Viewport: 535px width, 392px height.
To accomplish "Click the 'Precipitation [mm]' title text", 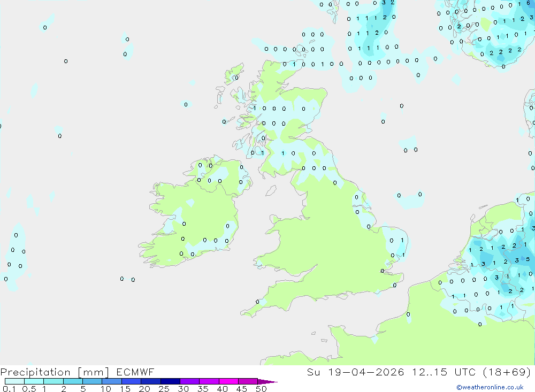I will pyautogui.click(x=55, y=372).
